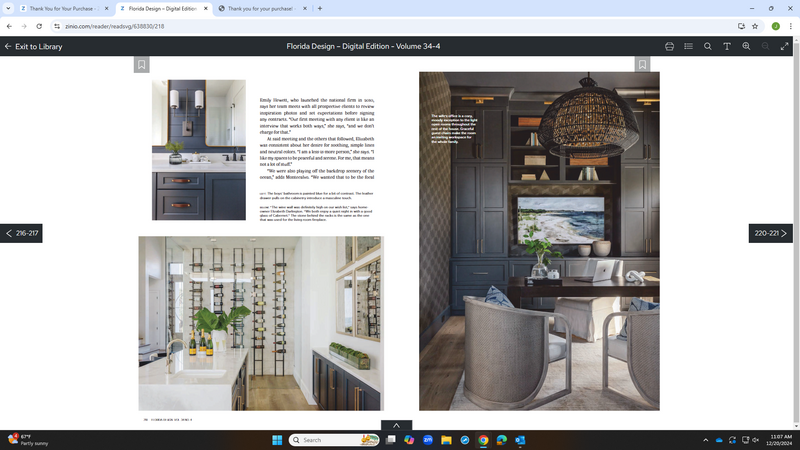Open clock showing 11:07 AM
The height and width of the screenshot is (450, 800).
pos(781,440)
